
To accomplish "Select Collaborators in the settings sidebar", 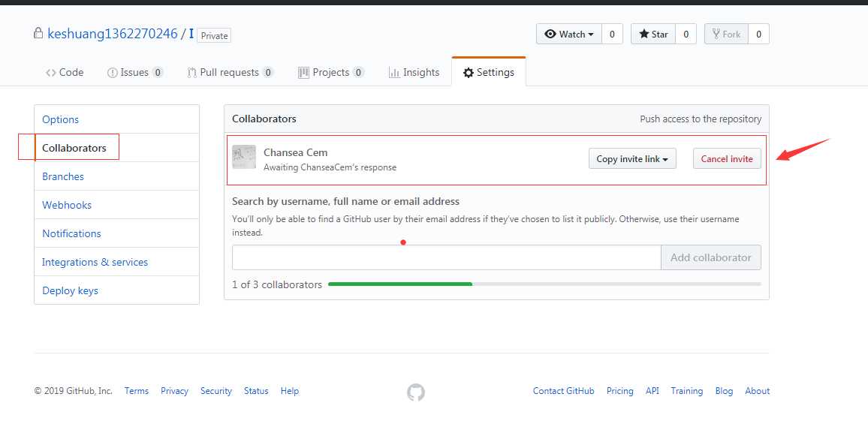I will tap(117, 148).
